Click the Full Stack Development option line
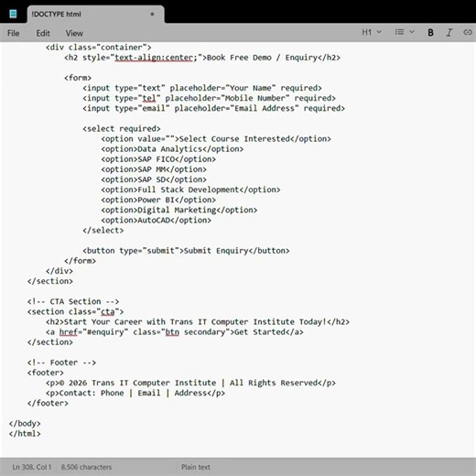Viewport: 476px width, 476px height. tap(190, 189)
